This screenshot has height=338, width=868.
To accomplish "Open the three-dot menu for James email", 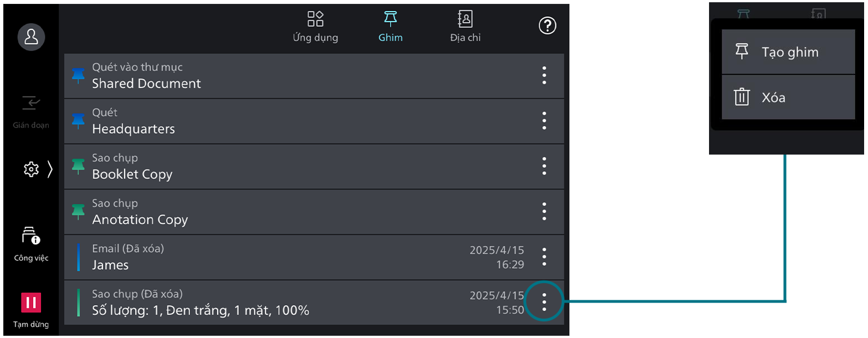I will pos(544,257).
